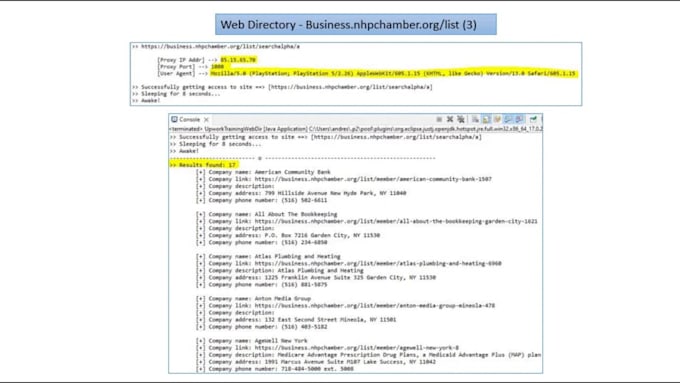Image resolution: width=680 pixels, height=383 pixels.
Task: Click the Console tab's small monitor icon
Action: (174, 119)
